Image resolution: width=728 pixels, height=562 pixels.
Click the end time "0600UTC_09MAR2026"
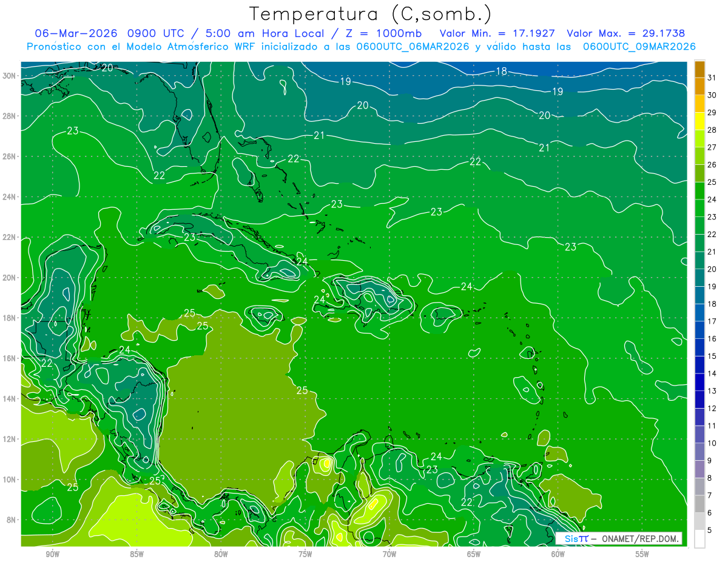tap(639, 47)
